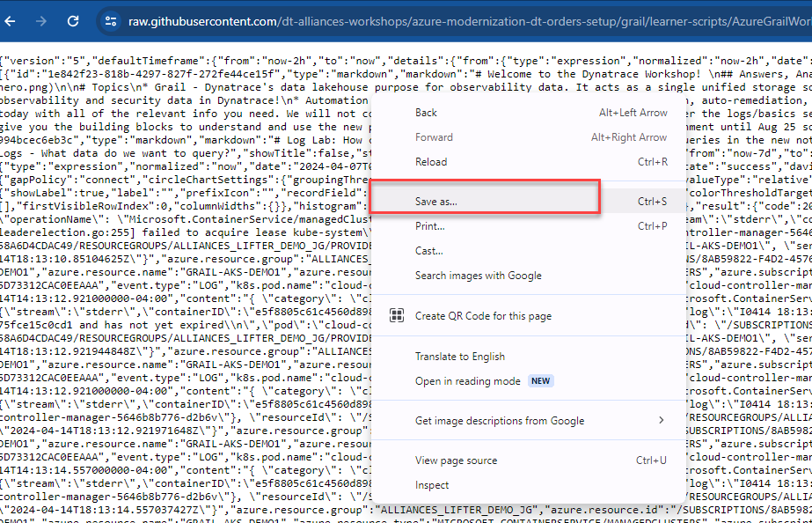Screen dimensions: 812x523
Task: Click the QR code icon in context menu
Action: 397,316
